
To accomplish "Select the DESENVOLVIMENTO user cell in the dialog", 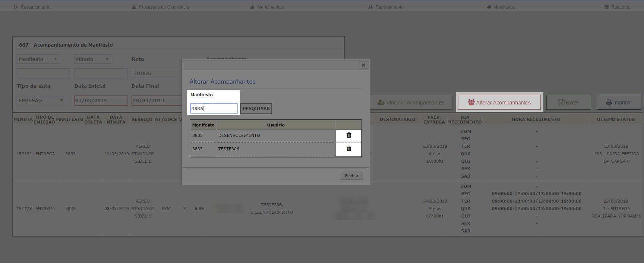I will pyautogui.click(x=276, y=135).
